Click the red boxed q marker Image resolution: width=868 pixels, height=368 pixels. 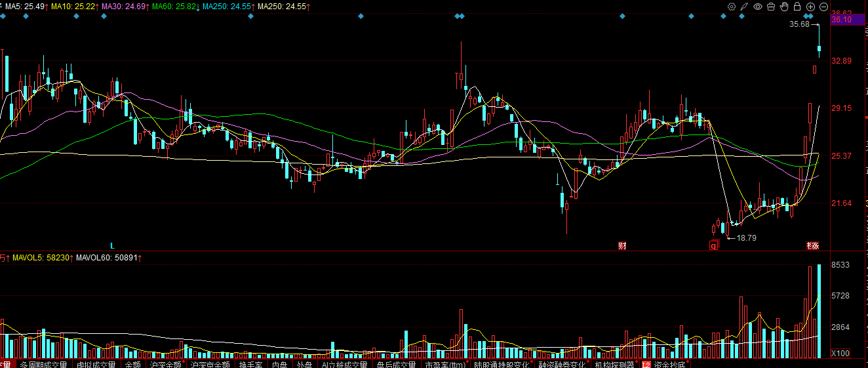point(714,246)
